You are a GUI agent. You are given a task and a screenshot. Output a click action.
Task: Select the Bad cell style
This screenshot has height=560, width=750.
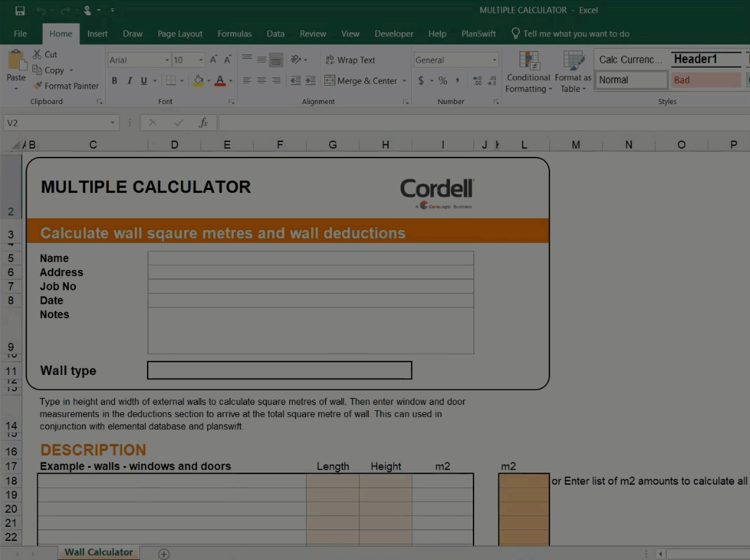[x=706, y=80]
